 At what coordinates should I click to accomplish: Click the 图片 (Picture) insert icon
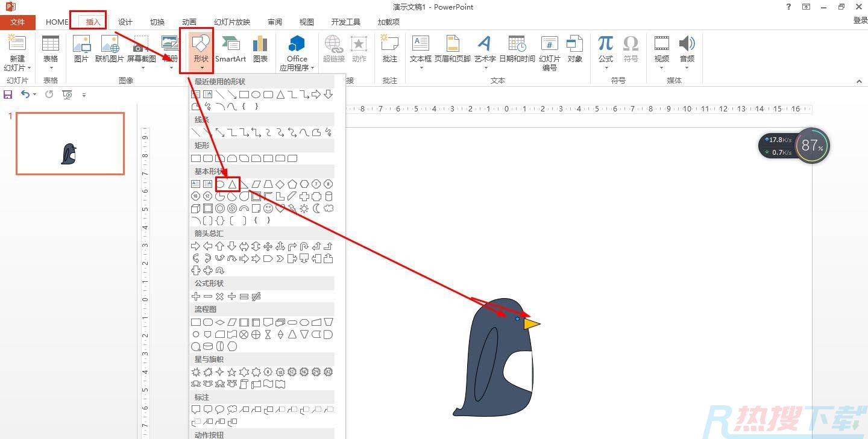(x=81, y=49)
